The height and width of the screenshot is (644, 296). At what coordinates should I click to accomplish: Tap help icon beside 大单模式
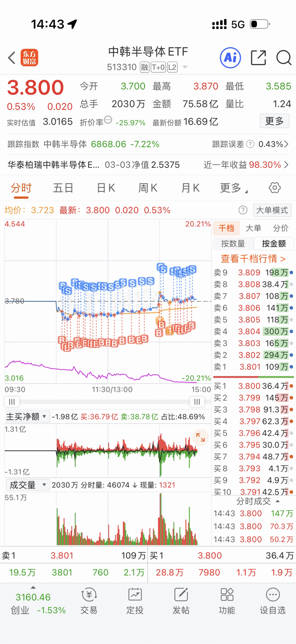243,210
